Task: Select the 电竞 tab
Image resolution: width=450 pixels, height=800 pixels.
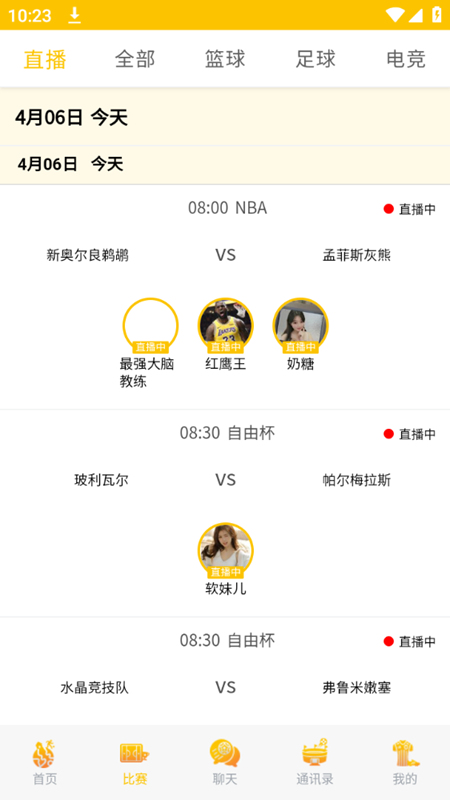Action: (406, 59)
